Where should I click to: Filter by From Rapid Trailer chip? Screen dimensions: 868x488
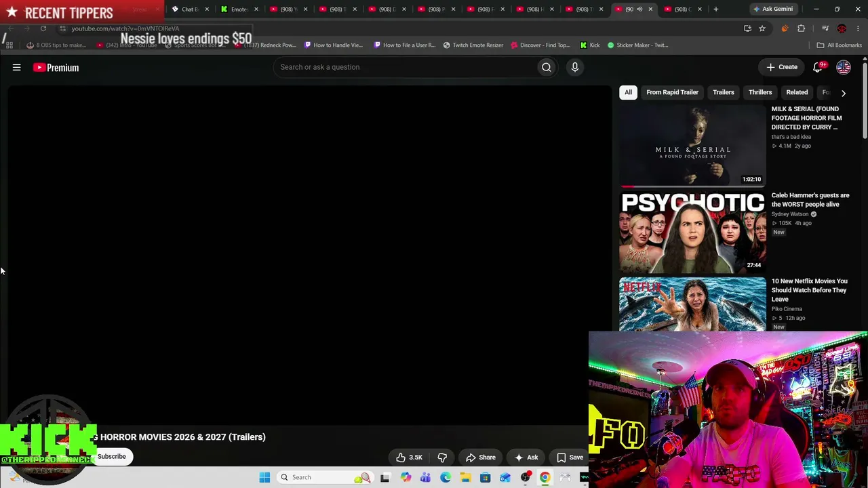(x=672, y=92)
